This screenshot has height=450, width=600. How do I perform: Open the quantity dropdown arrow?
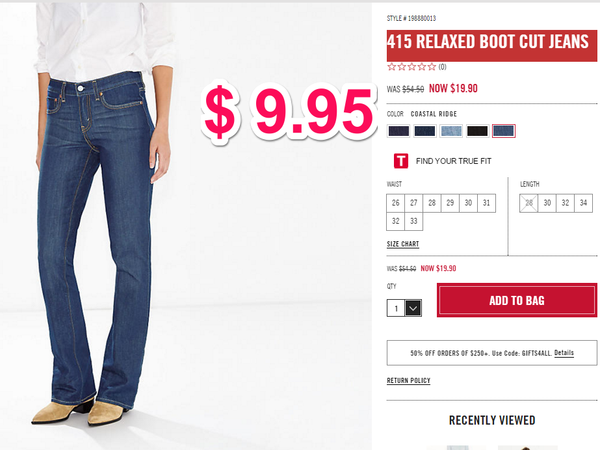pyautogui.click(x=413, y=308)
